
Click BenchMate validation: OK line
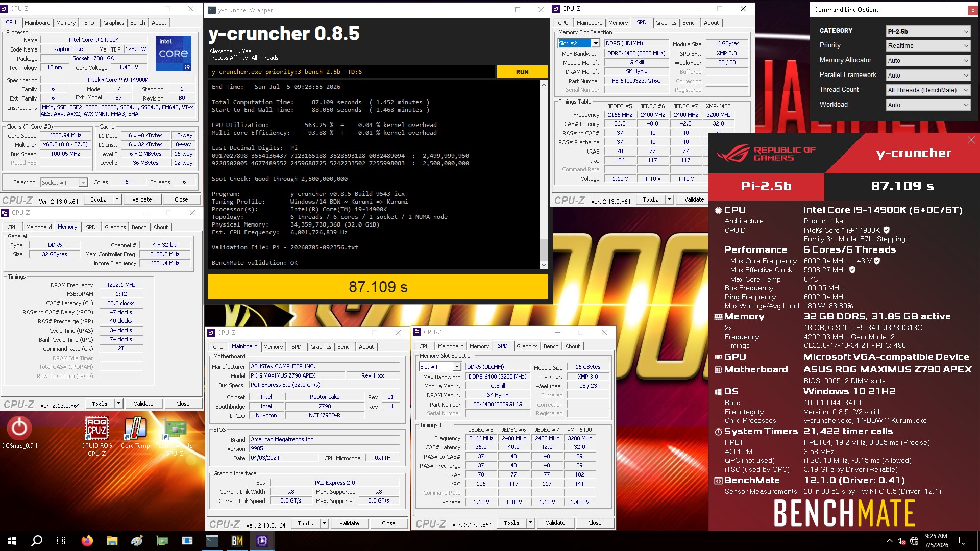point(255,263)
